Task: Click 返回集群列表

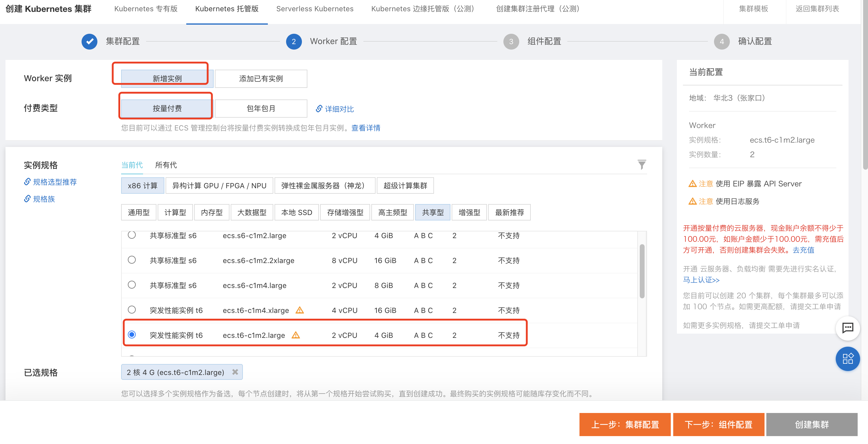Action: [817, 9]
